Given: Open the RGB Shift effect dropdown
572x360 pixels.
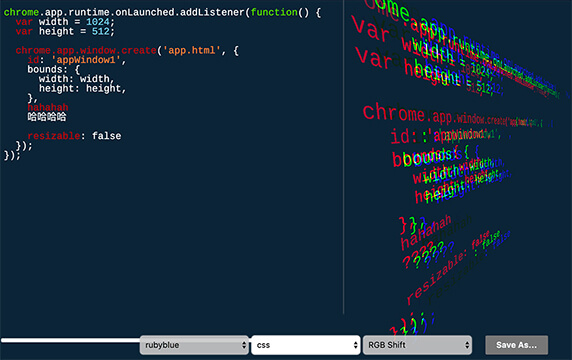Looking at the screenshot, I should click(417, 345).
